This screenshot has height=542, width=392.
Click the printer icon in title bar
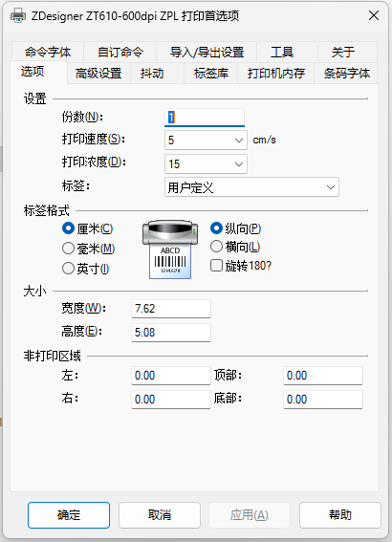(x=18, y=16)
